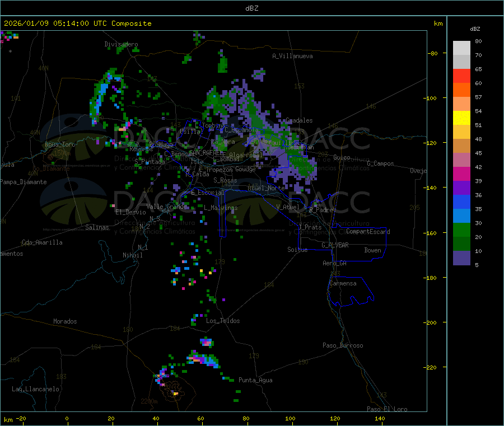Click the E_Escorial label

point(207,193)
